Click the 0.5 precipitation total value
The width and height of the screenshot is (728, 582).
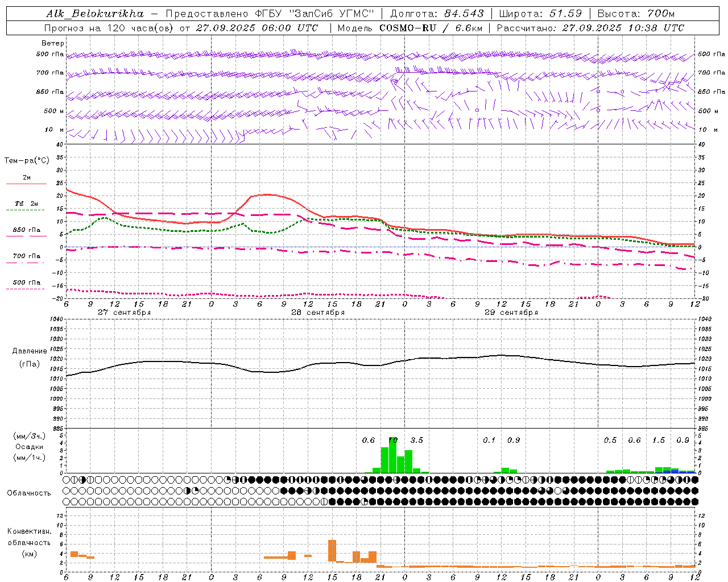[610, 440]
